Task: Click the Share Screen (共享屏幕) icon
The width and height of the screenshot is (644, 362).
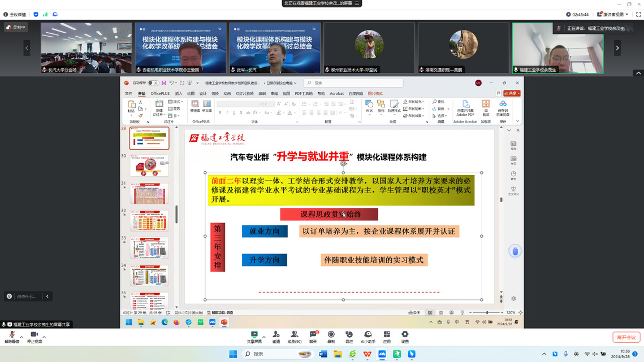Action: tap(254, 337)
